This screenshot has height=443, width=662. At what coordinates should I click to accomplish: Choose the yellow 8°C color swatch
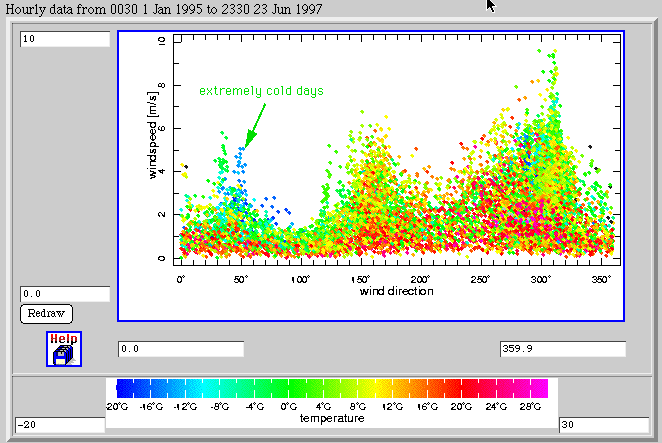click(368, 388)
